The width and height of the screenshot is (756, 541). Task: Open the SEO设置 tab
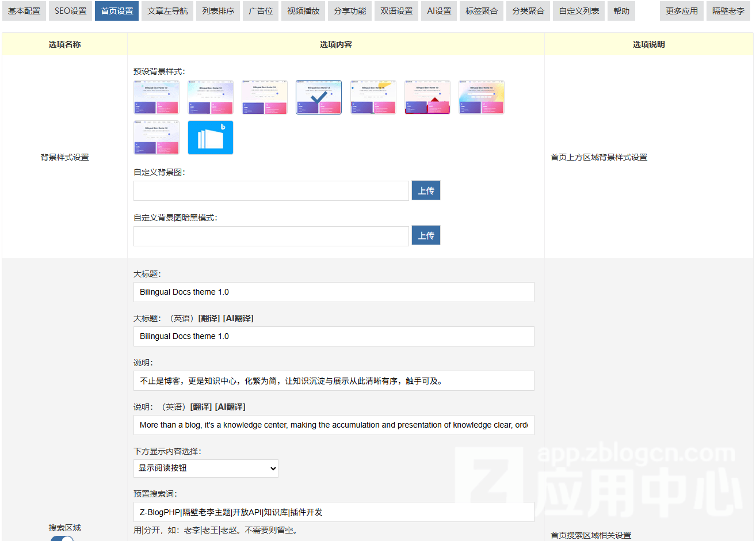(70, 10)
